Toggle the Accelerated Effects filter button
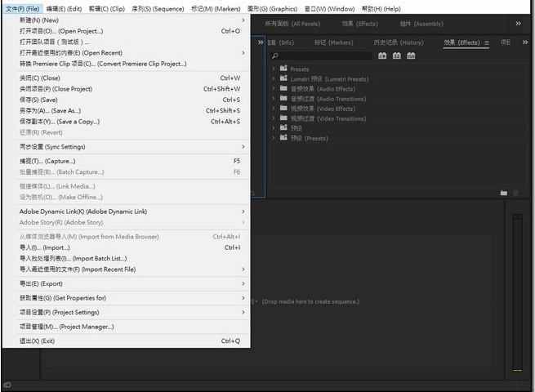The image size is (535, 392). click(x=383, y=56)
